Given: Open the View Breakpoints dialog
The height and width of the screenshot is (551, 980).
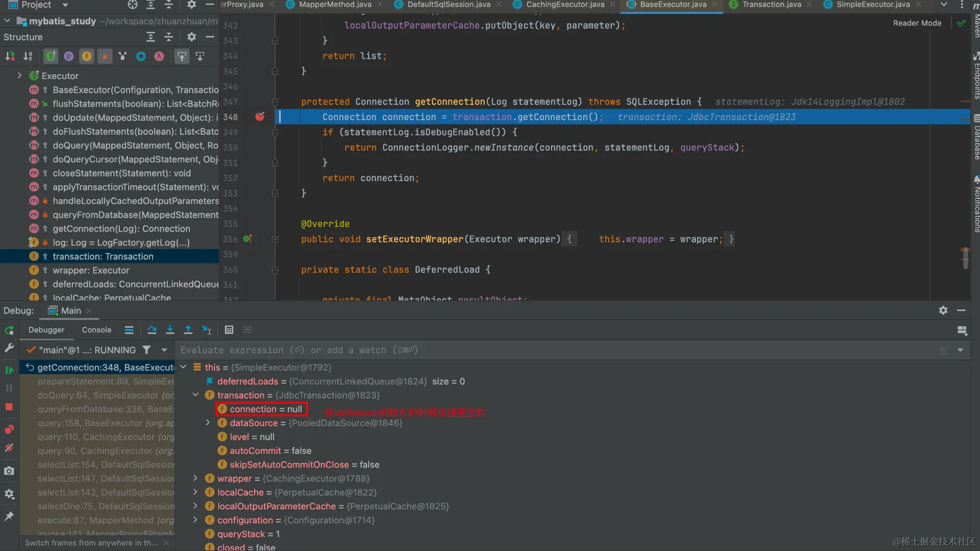Looking at the screenshot, I should (x=9, y=429).
